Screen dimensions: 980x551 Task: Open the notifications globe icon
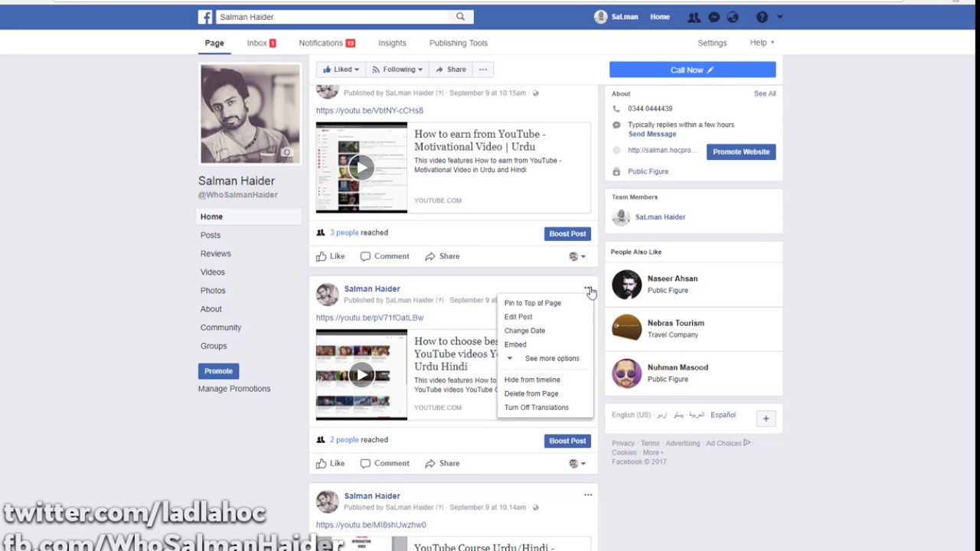pyautogui.click(x=733, y=17)
